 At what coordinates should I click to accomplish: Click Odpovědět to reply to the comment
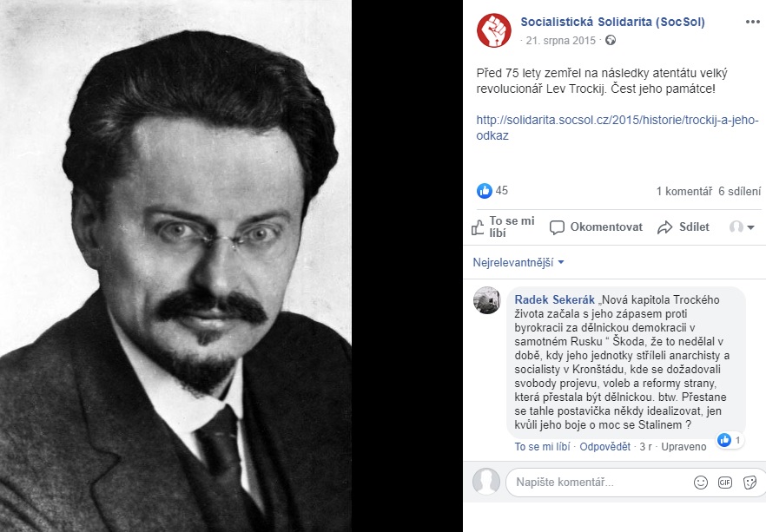click(x=604, y=447)
